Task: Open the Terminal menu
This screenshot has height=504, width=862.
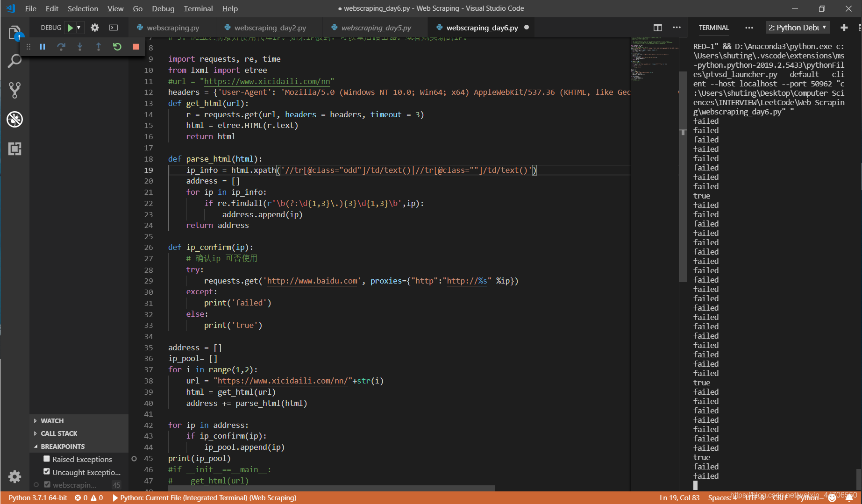Action: point(198,8)
